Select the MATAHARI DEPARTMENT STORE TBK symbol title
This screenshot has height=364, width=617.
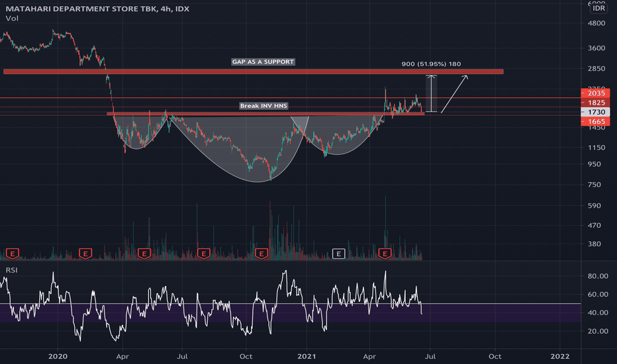click(x=97, y=9)
